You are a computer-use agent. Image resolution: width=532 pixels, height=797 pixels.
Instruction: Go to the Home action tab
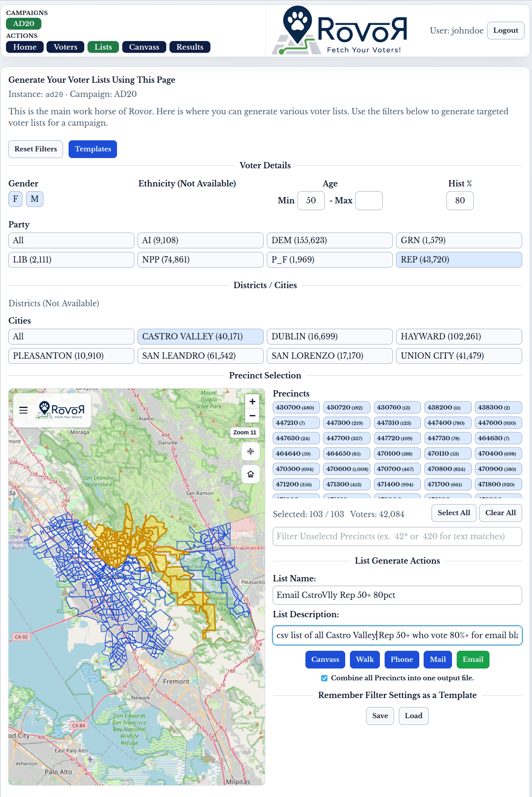click(25, 47)
